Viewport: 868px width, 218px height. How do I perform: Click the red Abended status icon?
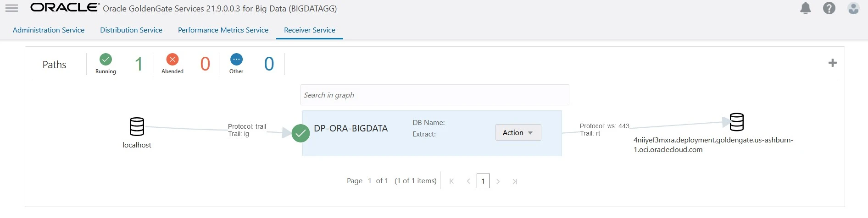click(172, 60)
